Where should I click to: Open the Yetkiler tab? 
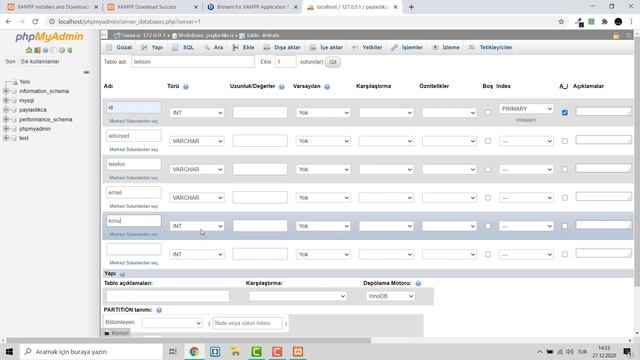[367, 47]
